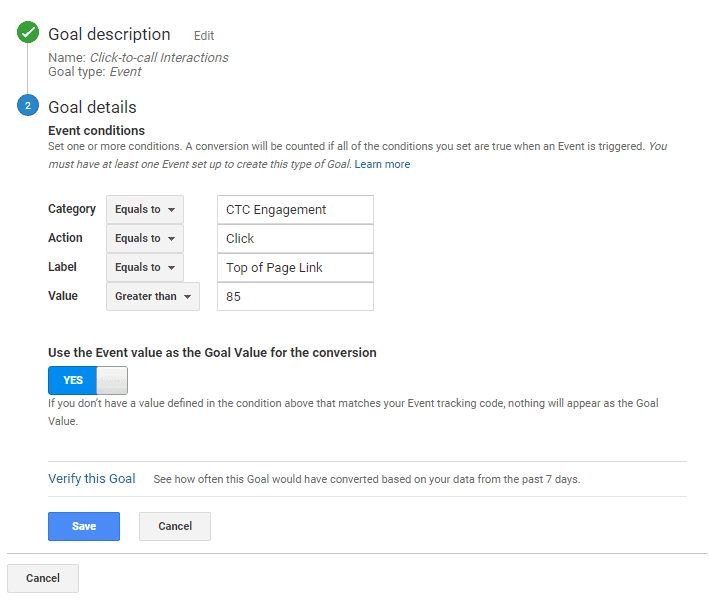Focus the Click action input field
Image resolution: width=709 pixels, height=605 pixels.
coord(295,238)
